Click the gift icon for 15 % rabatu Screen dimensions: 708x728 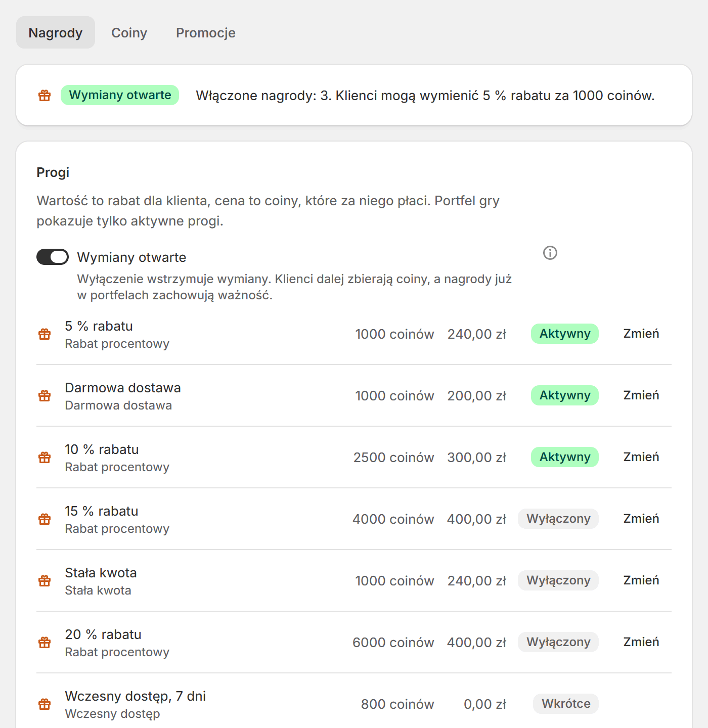point(45,519)
